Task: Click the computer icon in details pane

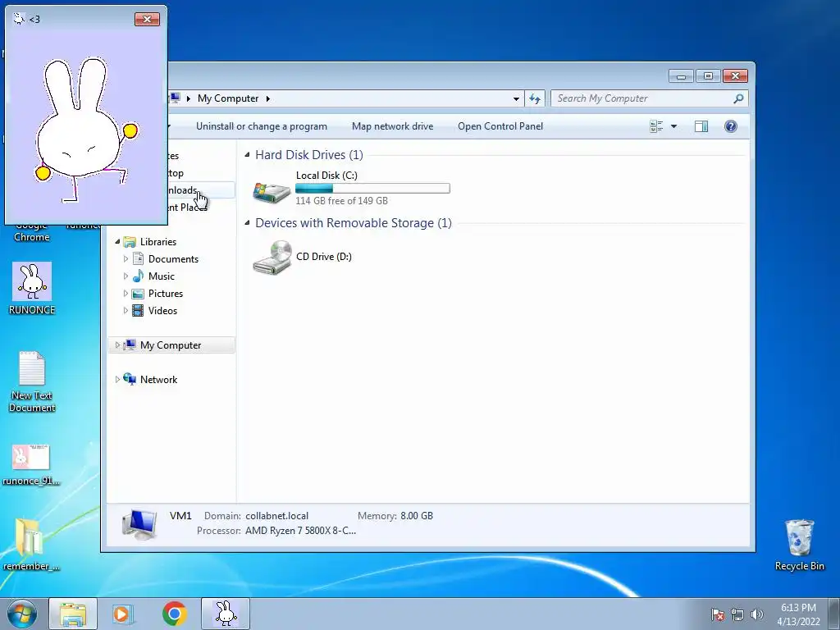Action: pyautogui.click(x=139, y=524)
